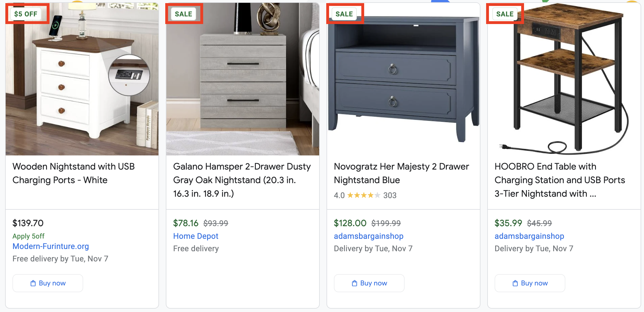Open Wooden Nightstand with USB Charging Ports title

tap(74, 173)
